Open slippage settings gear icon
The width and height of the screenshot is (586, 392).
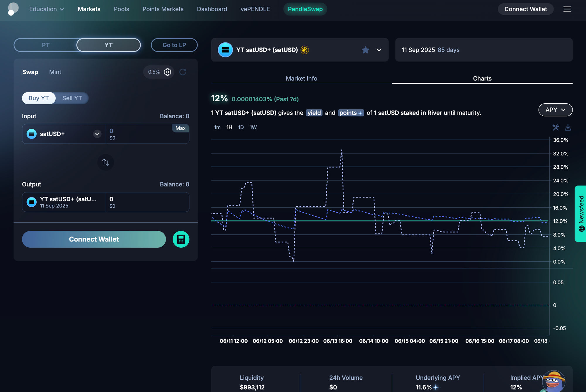click(168, 72)
